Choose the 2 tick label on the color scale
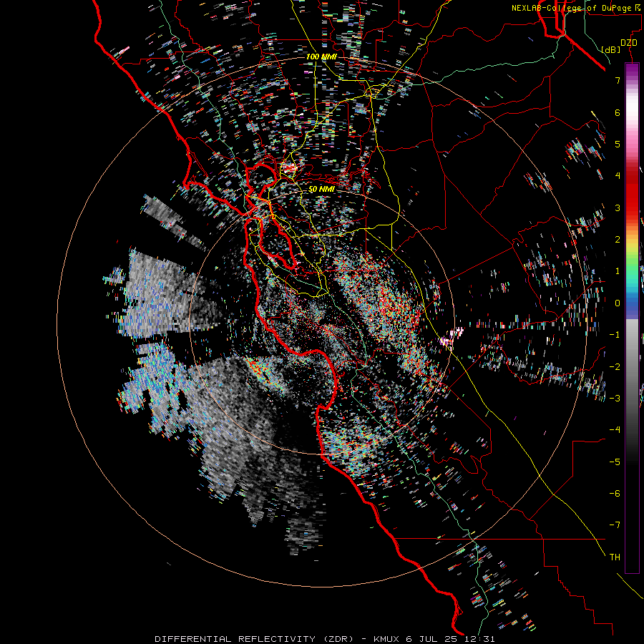 click(x=618, y=240)
